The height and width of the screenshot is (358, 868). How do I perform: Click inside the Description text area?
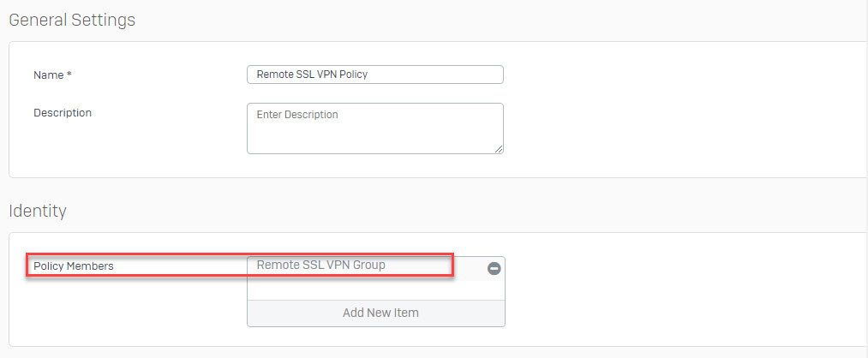coord(374,128)
